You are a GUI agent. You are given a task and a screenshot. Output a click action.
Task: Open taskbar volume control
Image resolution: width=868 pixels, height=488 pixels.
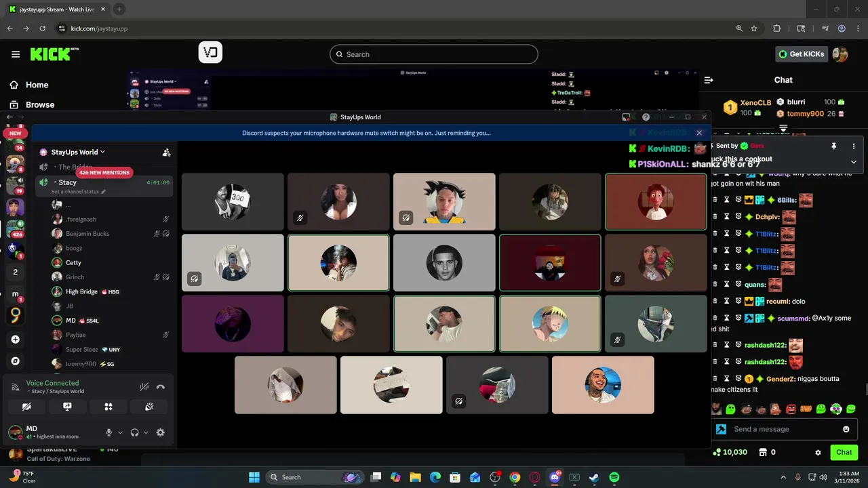(823, 477)
